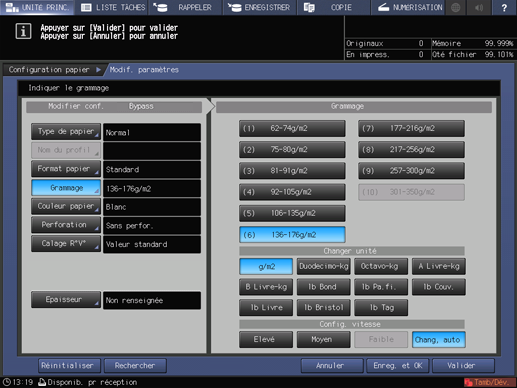Choose lb Couv. unit
517x388 pixels.
pyautogui.click(x=439, y=287)
